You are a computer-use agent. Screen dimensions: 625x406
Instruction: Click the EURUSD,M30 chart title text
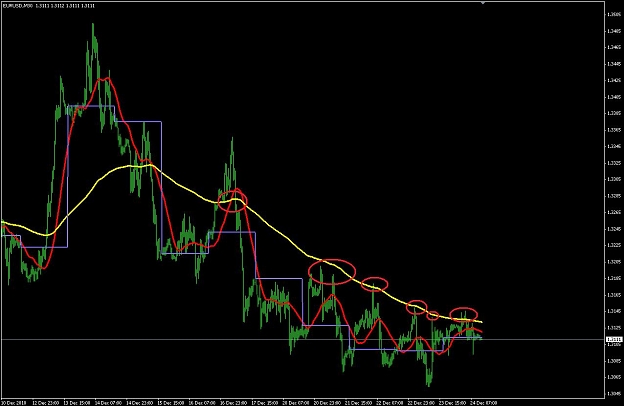tap(18, 6)
